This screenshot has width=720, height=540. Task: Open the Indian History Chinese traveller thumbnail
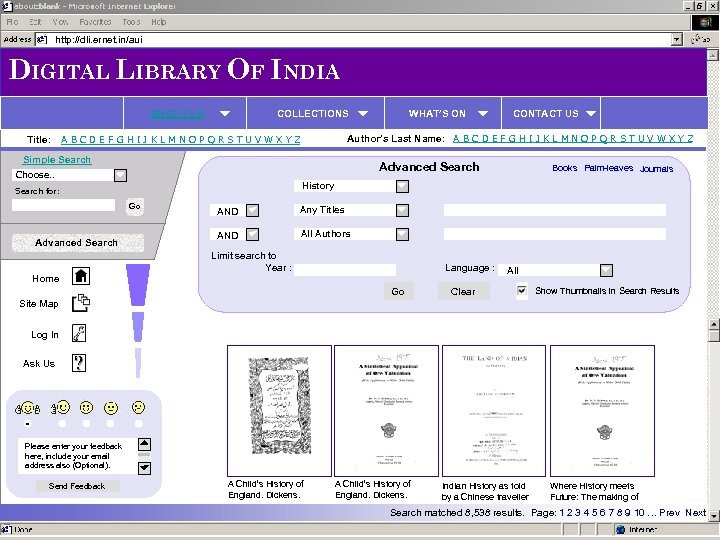[x=494, y=411]
